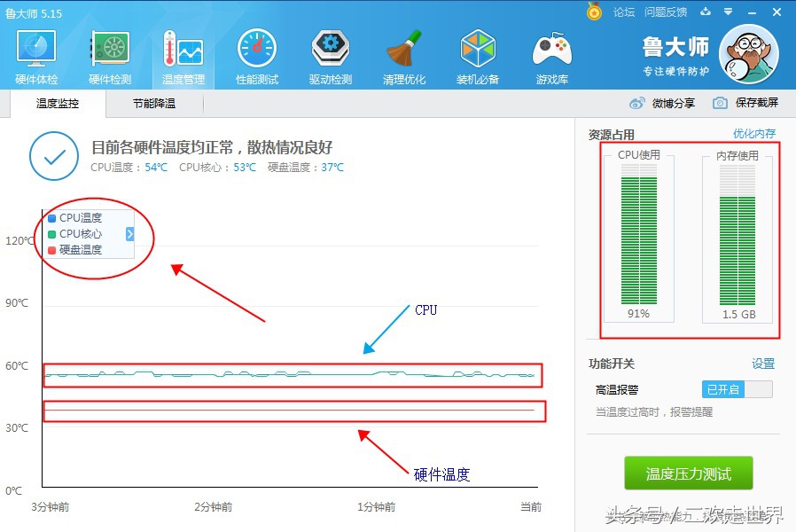Image resolution: width=796 pixels, height=532 pixels.
Task: Click the gold medal icon in title bar
Action: 594,12
